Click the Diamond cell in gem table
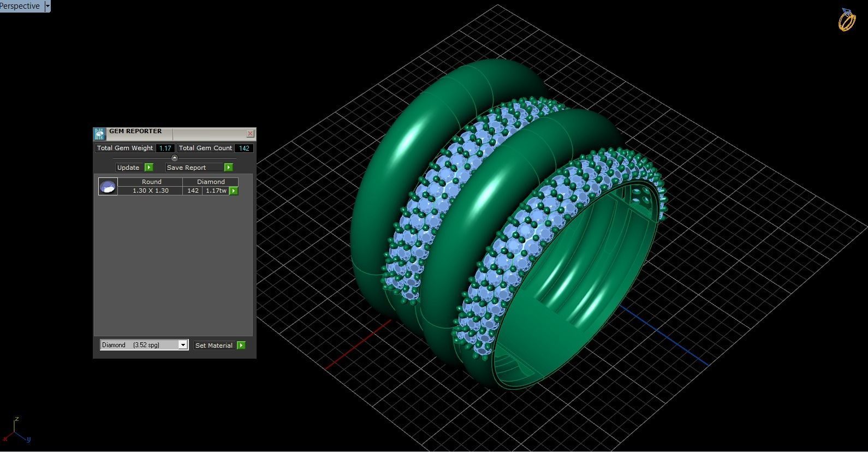This screenshot has height=452, width=868. coord(211,182)
